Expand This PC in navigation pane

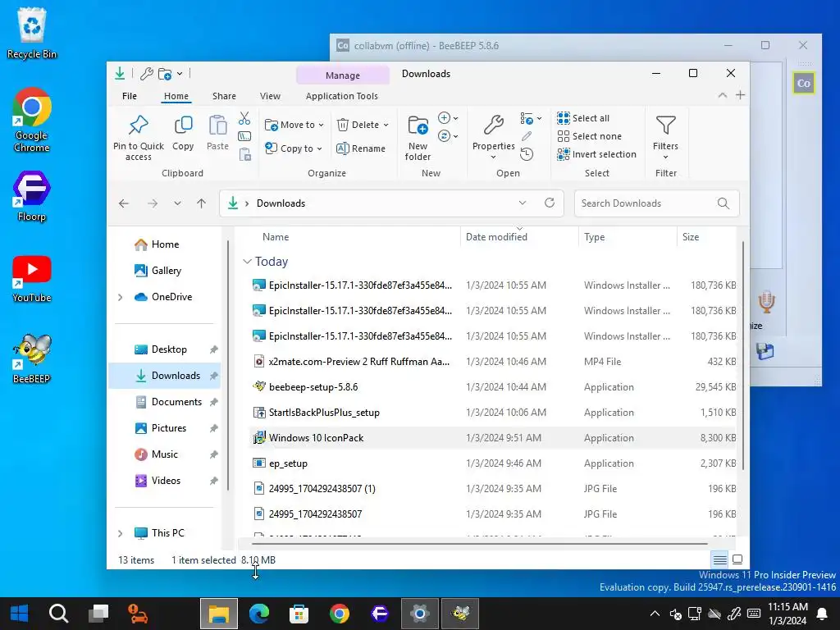point(120,533)
